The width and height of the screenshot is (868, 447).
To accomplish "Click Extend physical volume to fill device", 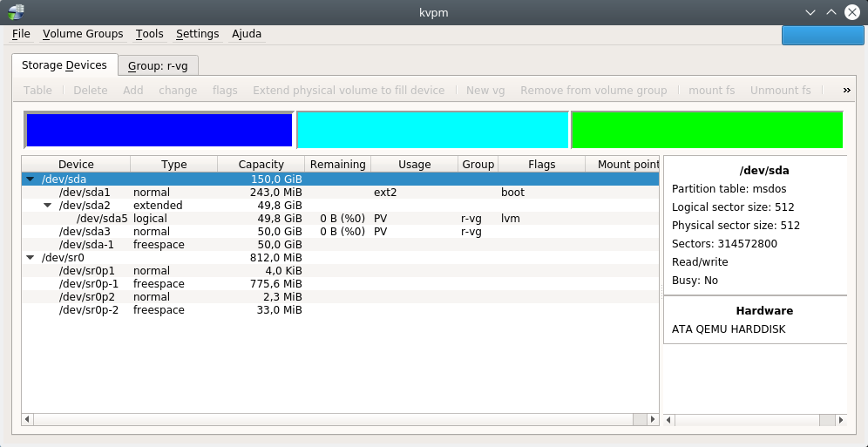I will click(348, 91).
